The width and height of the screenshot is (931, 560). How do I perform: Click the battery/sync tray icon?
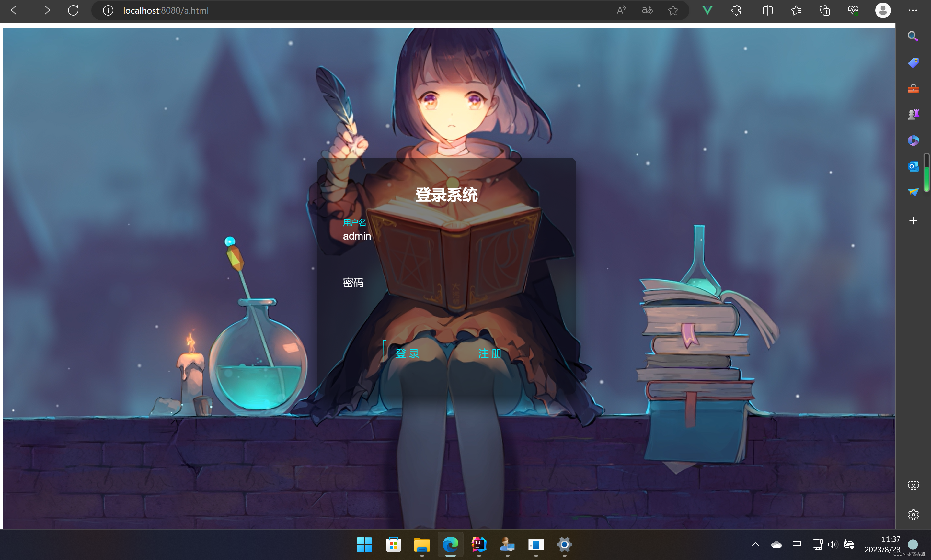click(849, 544)
